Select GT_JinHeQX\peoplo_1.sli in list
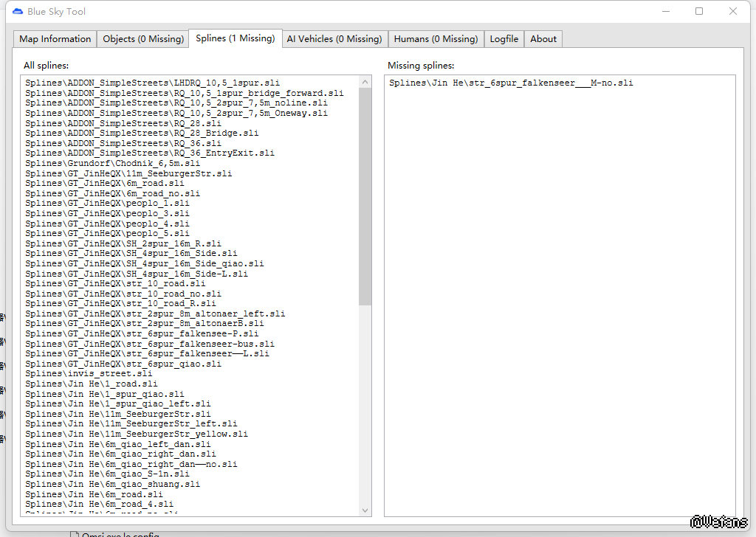 pyautogui.click(x=107, y=203)
